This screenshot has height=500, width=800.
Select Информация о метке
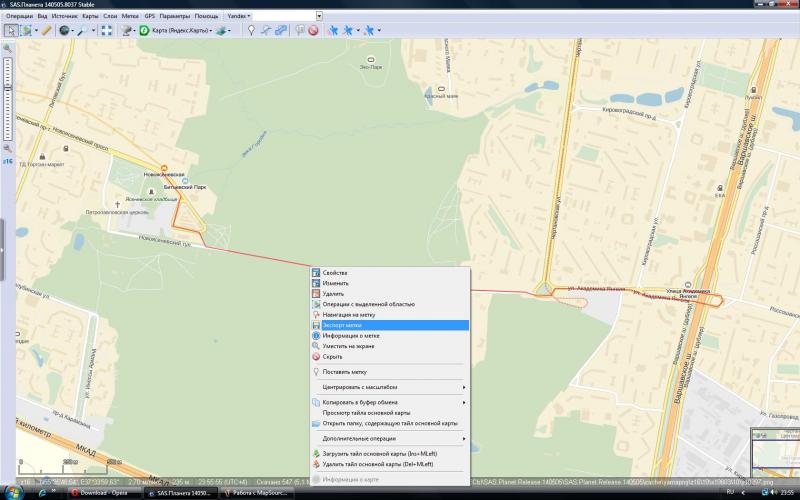click(x=390, y=336)
